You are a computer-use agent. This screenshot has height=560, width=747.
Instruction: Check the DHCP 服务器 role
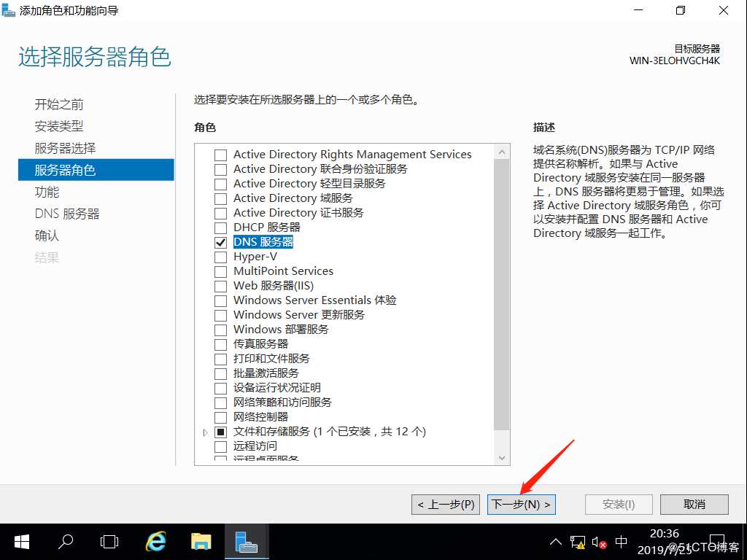tap(220, 227)
